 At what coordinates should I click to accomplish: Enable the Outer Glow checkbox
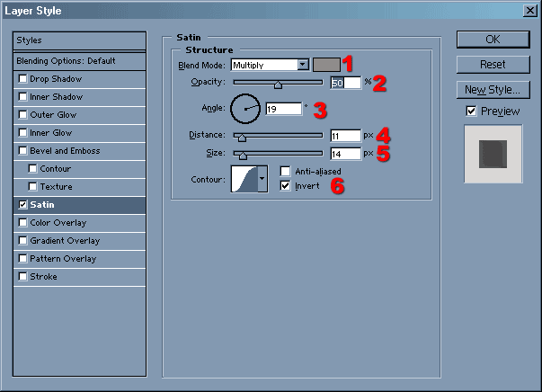click(22, 115)
